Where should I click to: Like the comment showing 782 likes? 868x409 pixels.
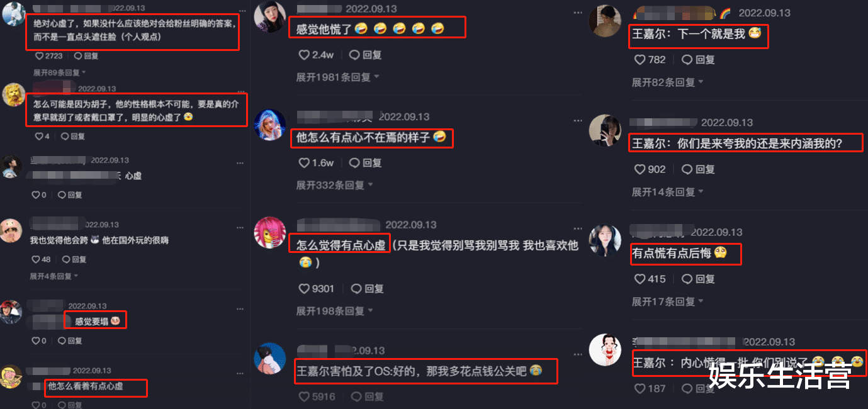click(640, 60)
